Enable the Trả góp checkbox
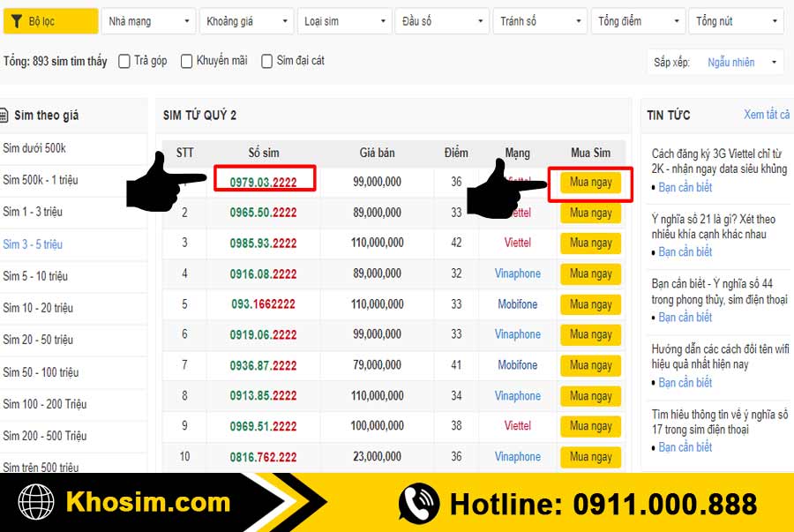This screenshot has height=532, width=794. point(124,61)
